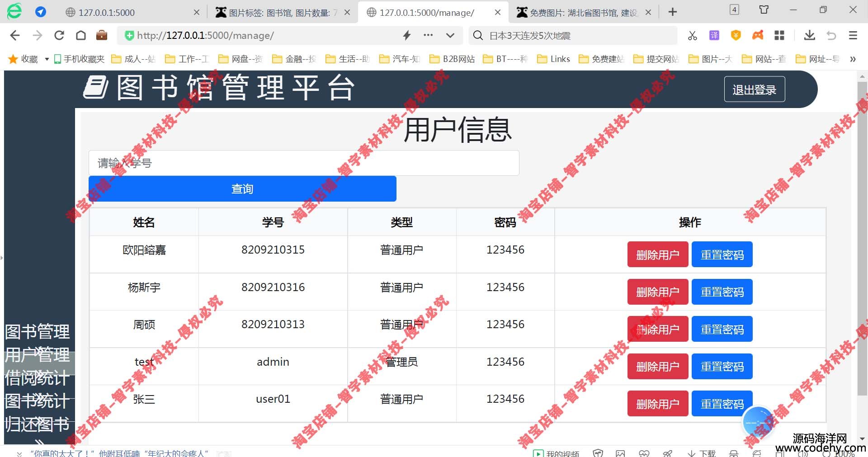Open the extensions grid icon
The height and width of the screenshot is (457, 868).
(x=779, y=35)
